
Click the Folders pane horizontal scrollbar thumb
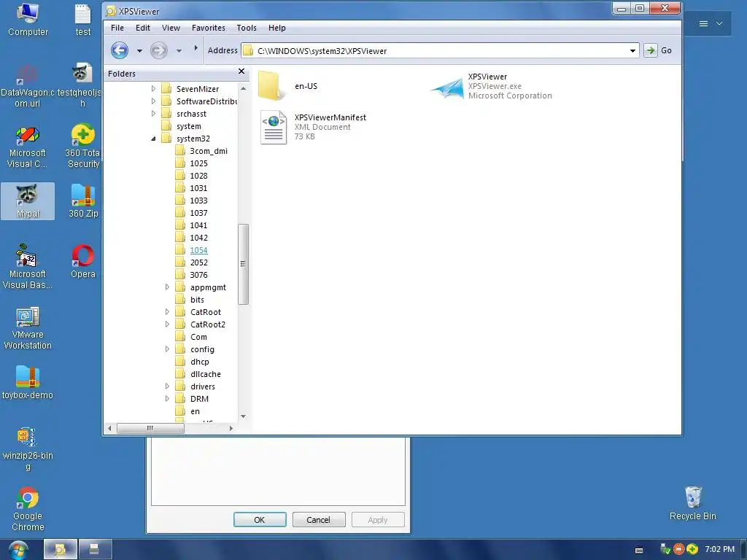(150, 428)
